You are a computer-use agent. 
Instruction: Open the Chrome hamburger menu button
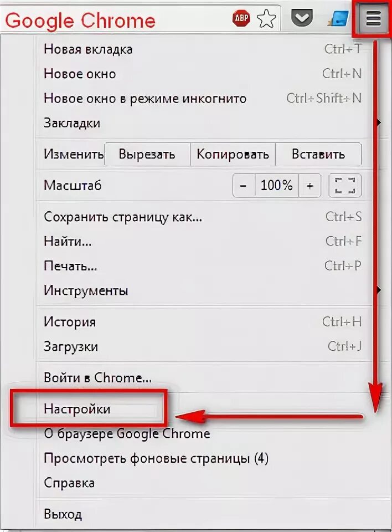(373, 18)
